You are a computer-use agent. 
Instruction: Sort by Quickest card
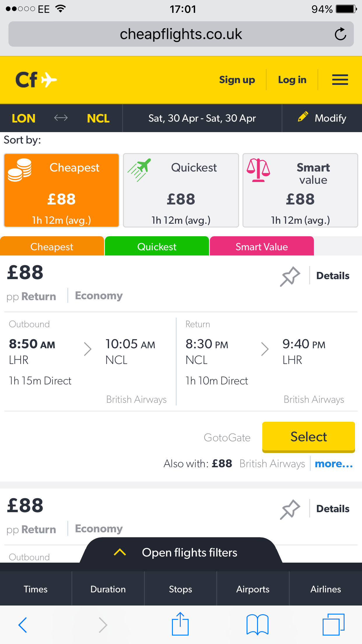coord(181,190)
